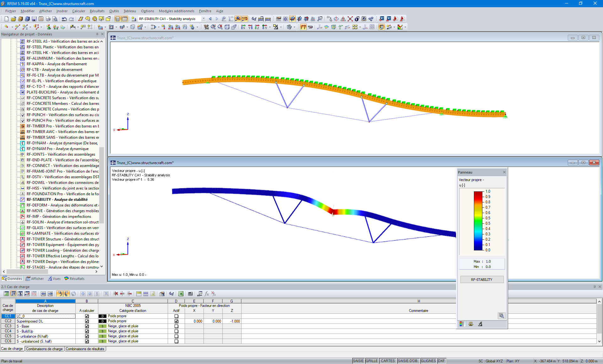Toggle A calculer checkbox for Superimposed DL
This screenshot has width=603, height=364.
pos(87,321)
